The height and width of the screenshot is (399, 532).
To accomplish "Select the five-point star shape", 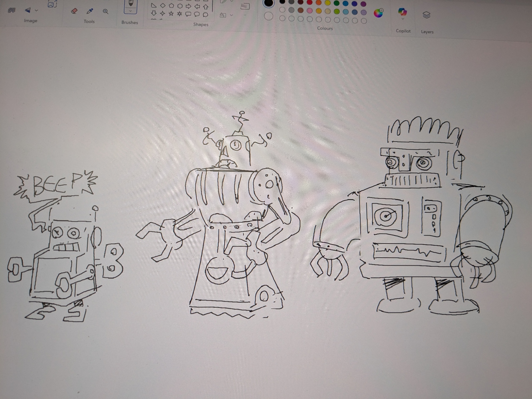I will [x=171, y=14].
